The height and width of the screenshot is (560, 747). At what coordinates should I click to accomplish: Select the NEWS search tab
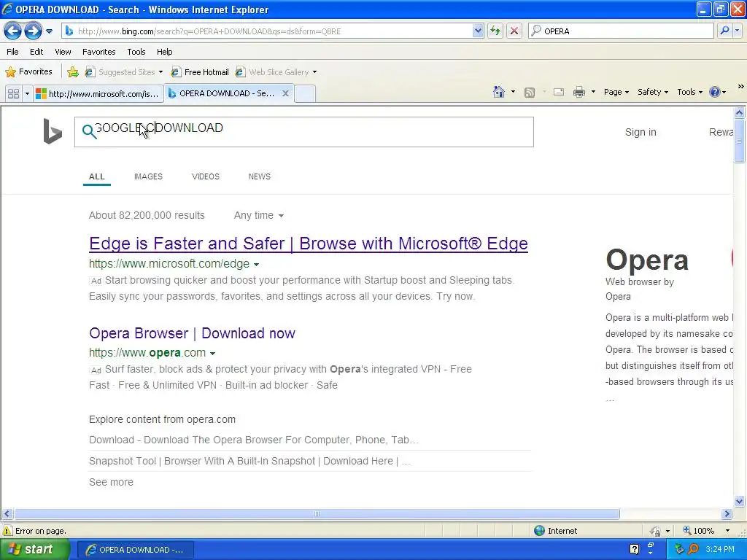(260, 176)
